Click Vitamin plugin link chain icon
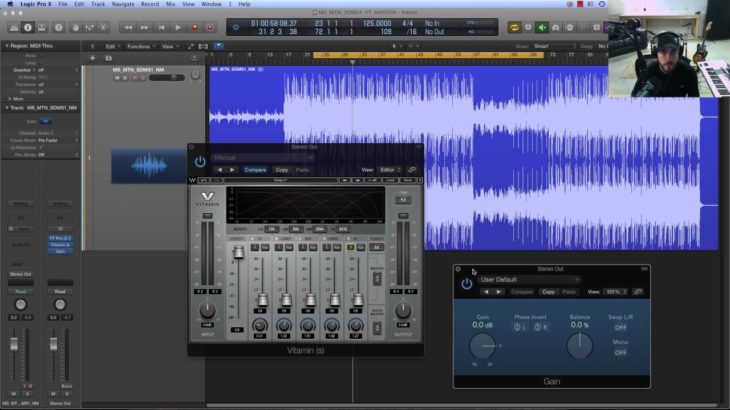 click(x=412, y=170)
